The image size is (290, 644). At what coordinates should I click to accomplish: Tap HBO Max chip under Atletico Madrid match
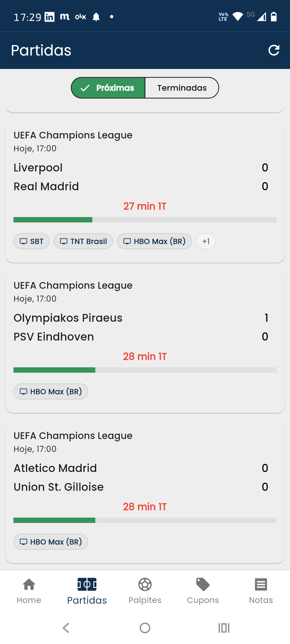tap(51, 542)
